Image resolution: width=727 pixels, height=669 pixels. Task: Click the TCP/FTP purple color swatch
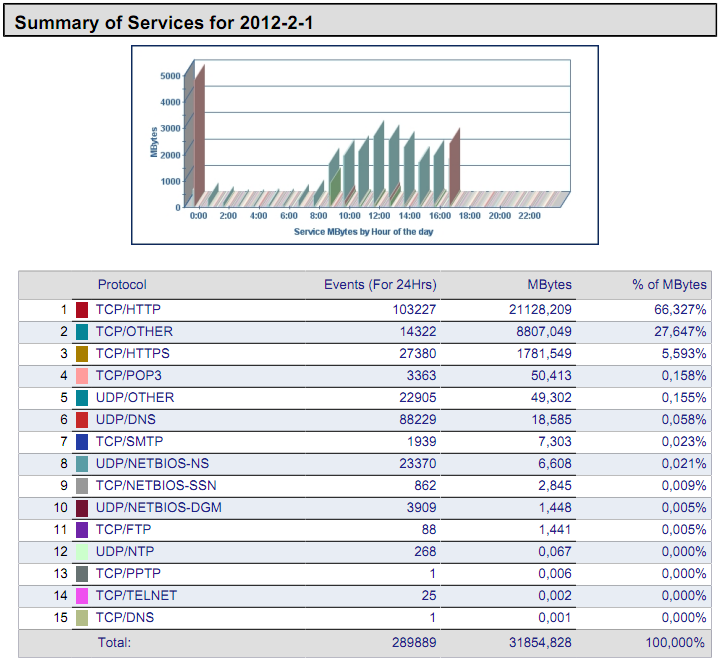click(82, 530)
